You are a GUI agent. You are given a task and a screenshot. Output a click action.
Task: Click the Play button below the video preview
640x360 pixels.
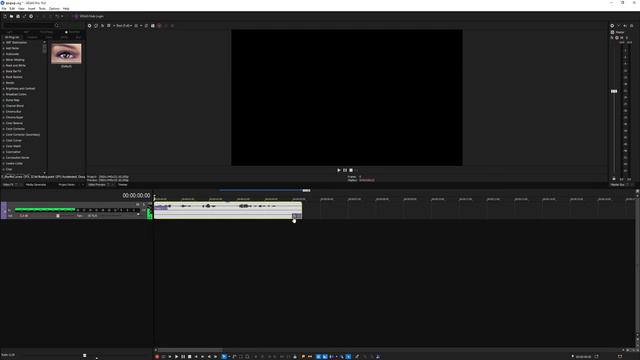coord(339,170)
